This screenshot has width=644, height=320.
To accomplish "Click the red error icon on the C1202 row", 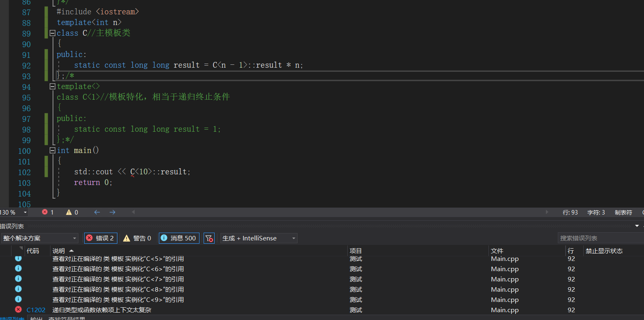I will point(18,309).
